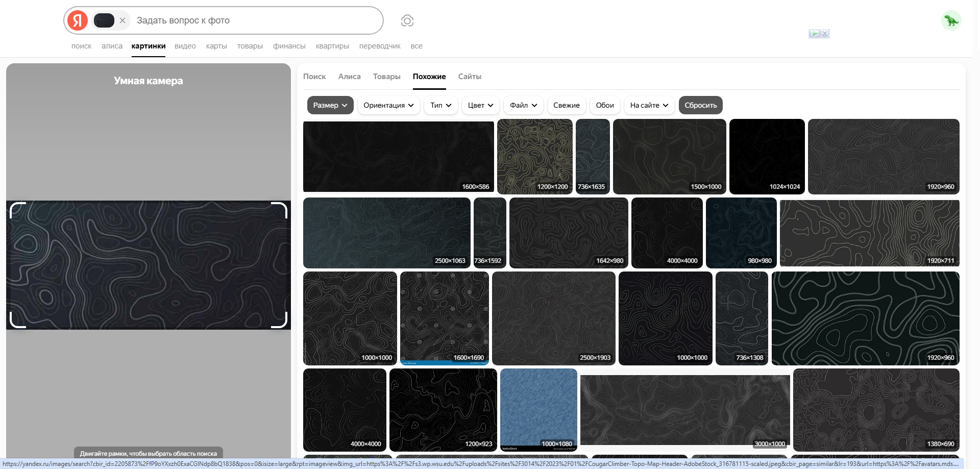
Task: Select the 'Похожие' results tab
Action: [x=429, y=77]
